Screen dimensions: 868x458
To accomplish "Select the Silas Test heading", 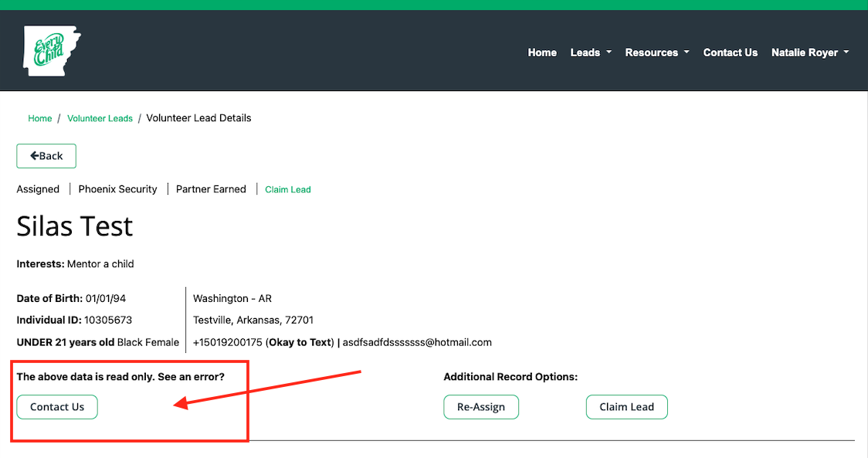I will 75,226.
